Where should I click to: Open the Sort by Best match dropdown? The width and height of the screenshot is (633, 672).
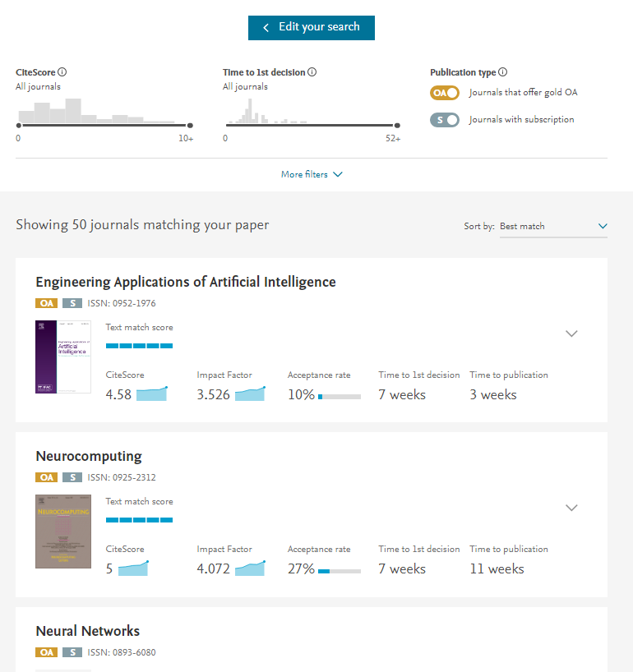pyautogui.click(x=553, y=226)
